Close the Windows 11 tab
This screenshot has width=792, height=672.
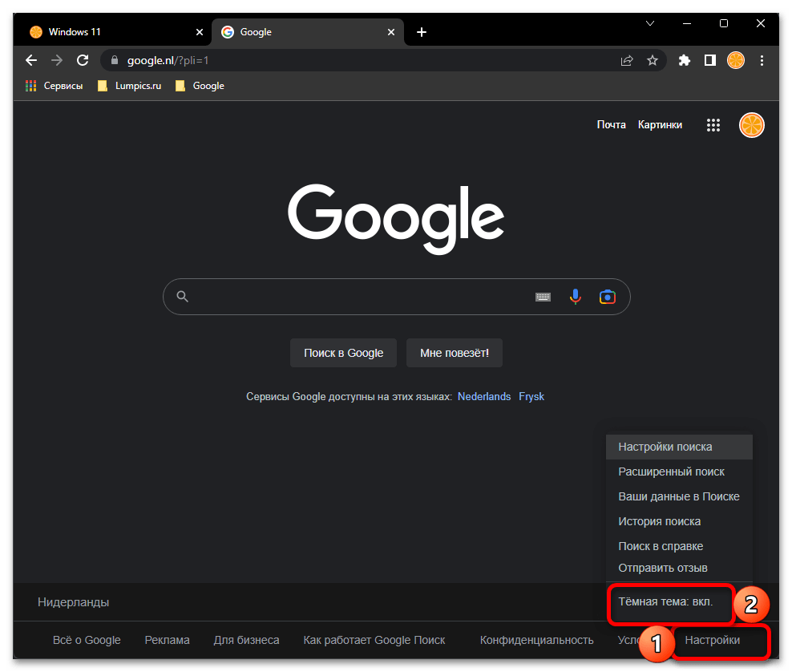click(x=200, y=32)
